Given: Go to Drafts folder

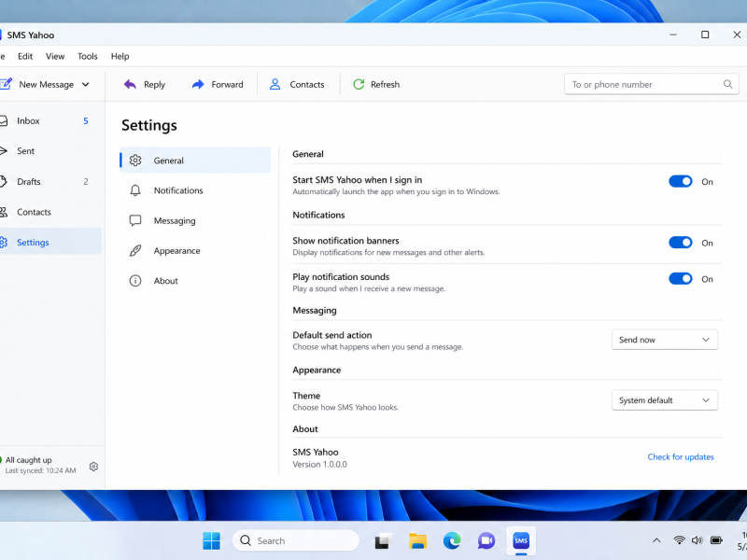Looking at the screenshot, I should [x=49, y=181].
